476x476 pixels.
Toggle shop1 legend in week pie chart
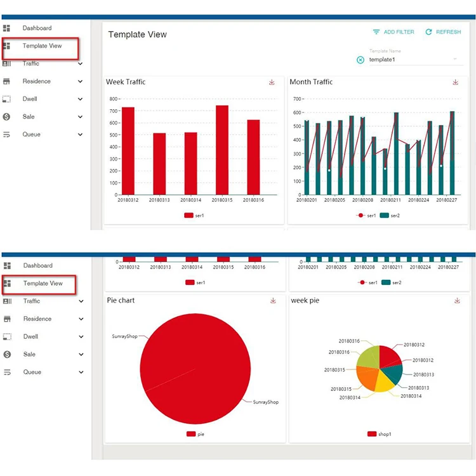pyautogui.click(x=379, y=434)
